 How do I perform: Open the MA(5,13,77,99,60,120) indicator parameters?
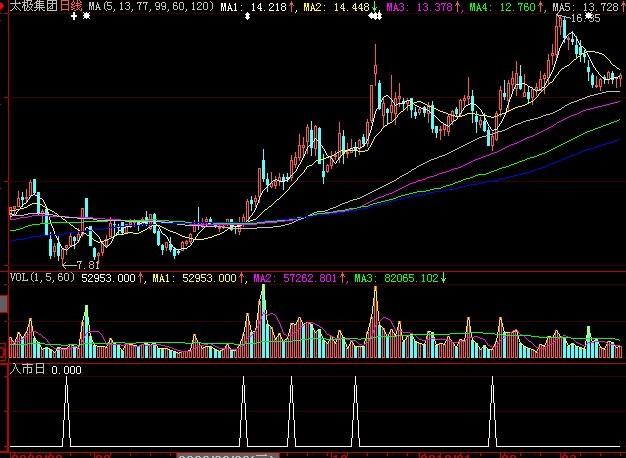coord(150,7)
